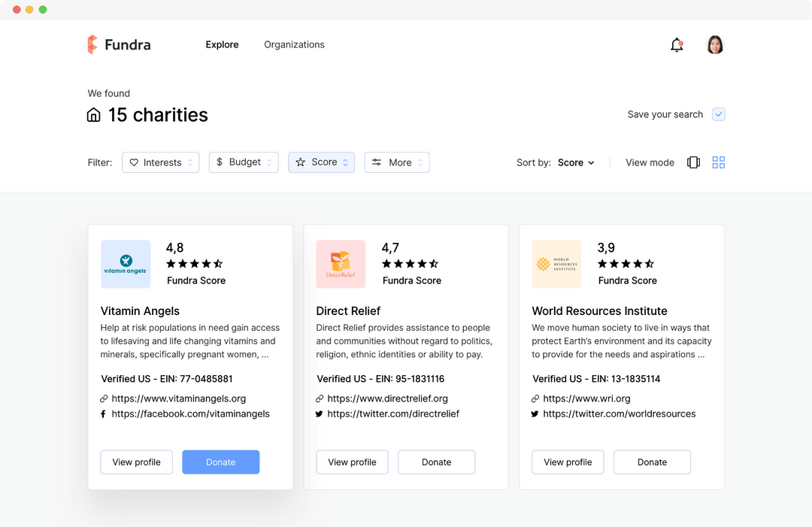Open notifications bell

[677, 45]
